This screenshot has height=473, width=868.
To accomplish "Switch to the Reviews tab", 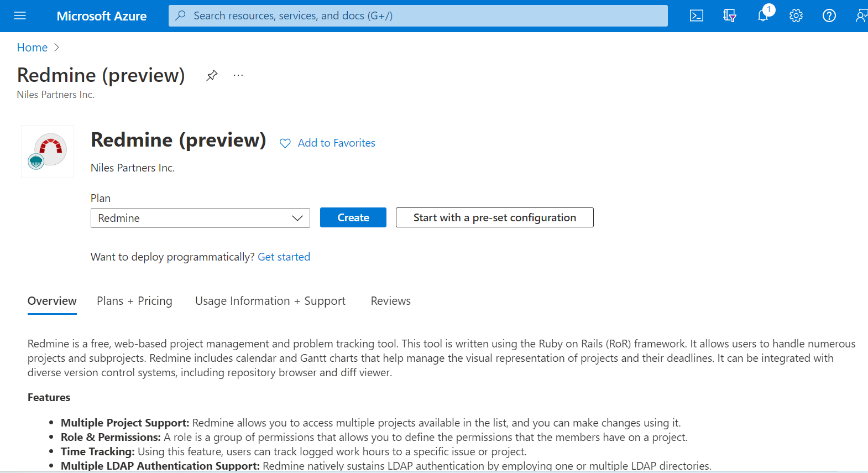I will pyautogui.click(x=391, y=301).
